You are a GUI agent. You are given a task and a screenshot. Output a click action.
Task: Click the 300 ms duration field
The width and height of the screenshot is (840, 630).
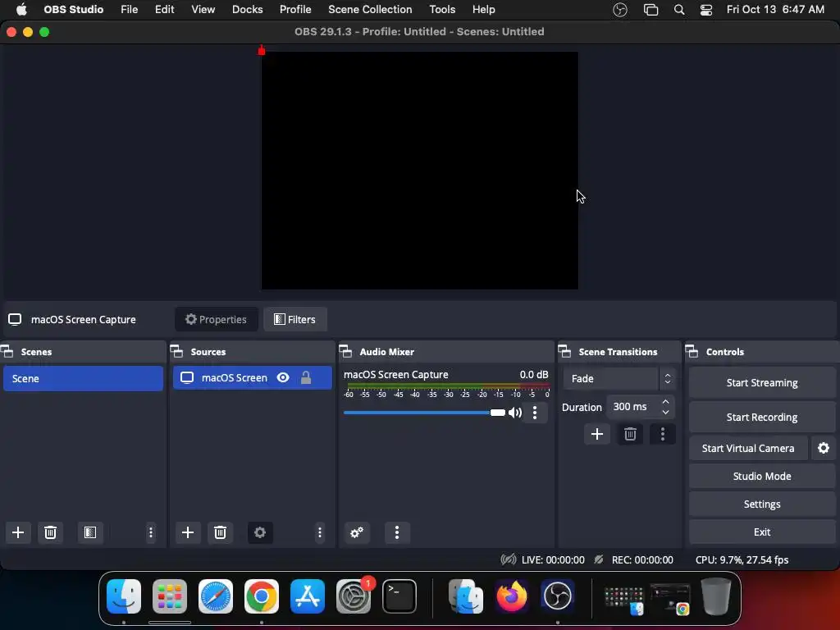pyautogui.click(x=632, y=407)
